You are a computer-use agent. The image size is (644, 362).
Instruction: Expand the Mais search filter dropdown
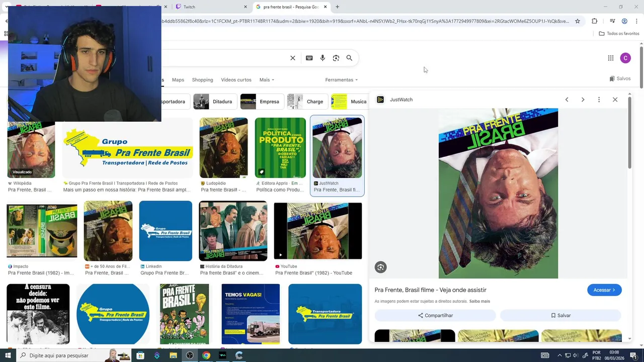click(267, 80)
